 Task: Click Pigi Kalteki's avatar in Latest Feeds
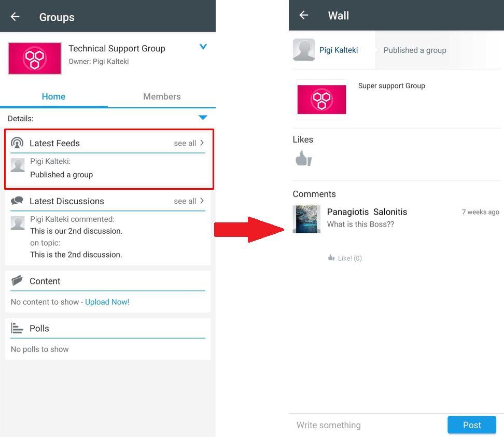18,165
